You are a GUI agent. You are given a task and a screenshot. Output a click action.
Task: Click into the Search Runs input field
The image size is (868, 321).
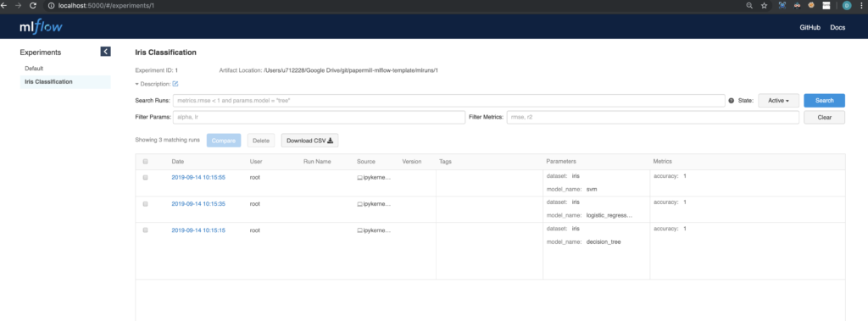tap(449, 100)
